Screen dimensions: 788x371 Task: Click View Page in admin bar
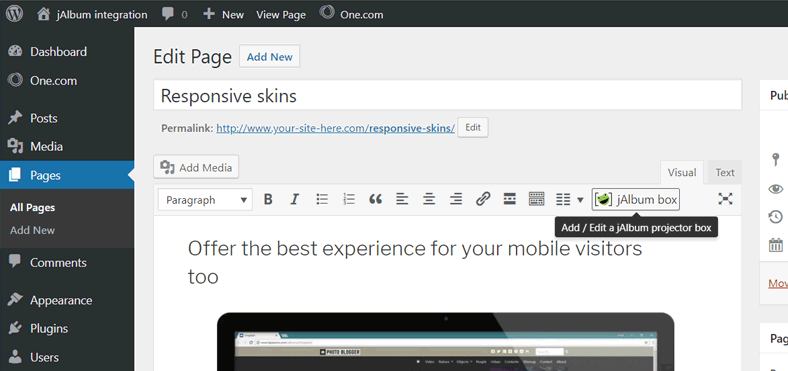click(x=281, y=15)
